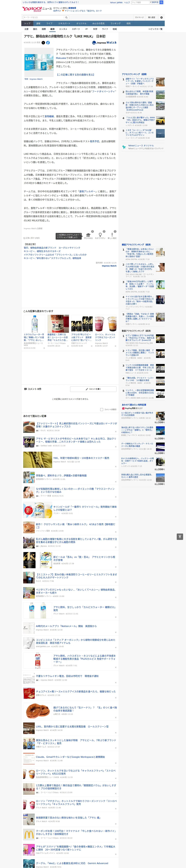This screenshot has width=186, height=868.
Task: Dismiss ミネラルウォーター recommended card x
Action: [44, 348]
